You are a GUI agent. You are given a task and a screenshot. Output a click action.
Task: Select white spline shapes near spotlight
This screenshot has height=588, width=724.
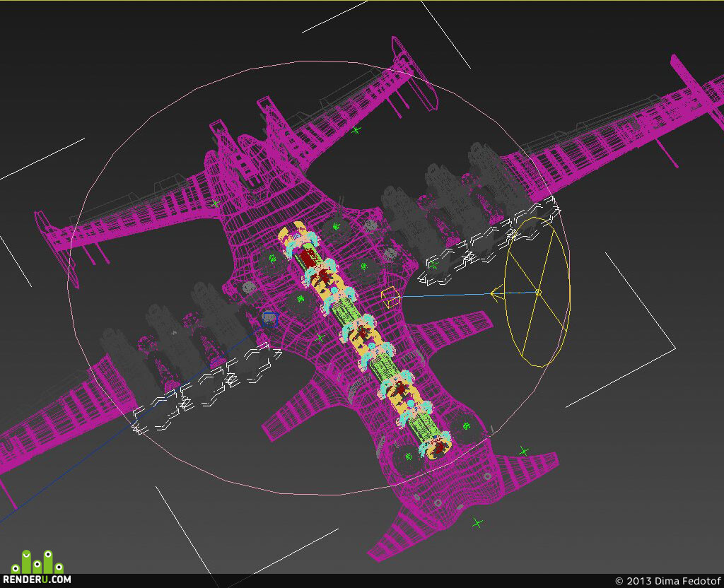489,240
